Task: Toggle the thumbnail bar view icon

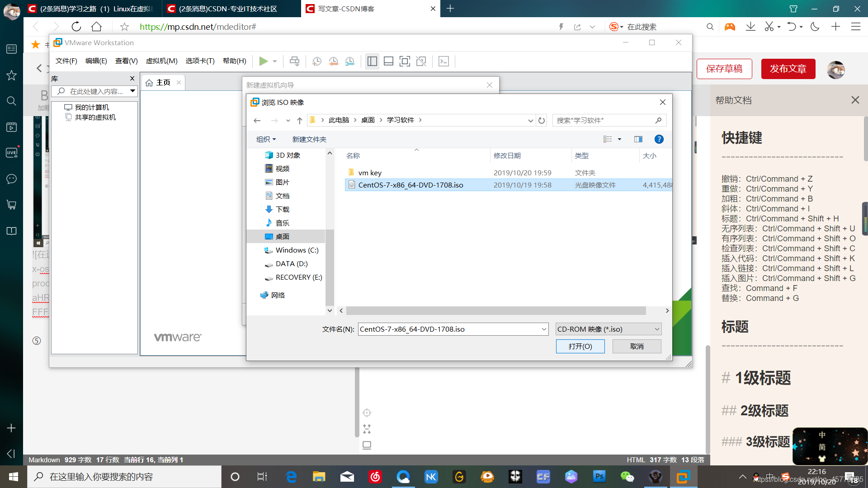Action: (x=388, y=61)
